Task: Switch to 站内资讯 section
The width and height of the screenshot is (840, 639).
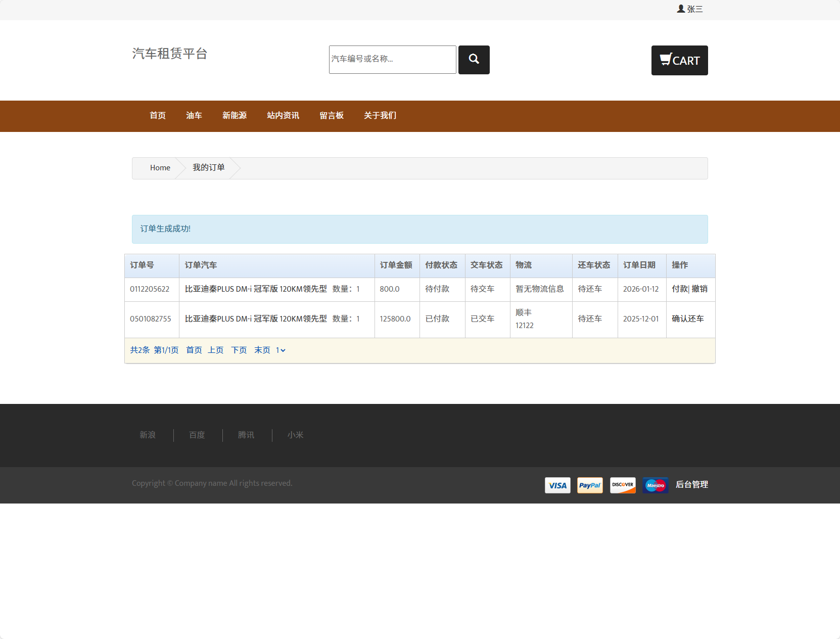Action: 283,116
